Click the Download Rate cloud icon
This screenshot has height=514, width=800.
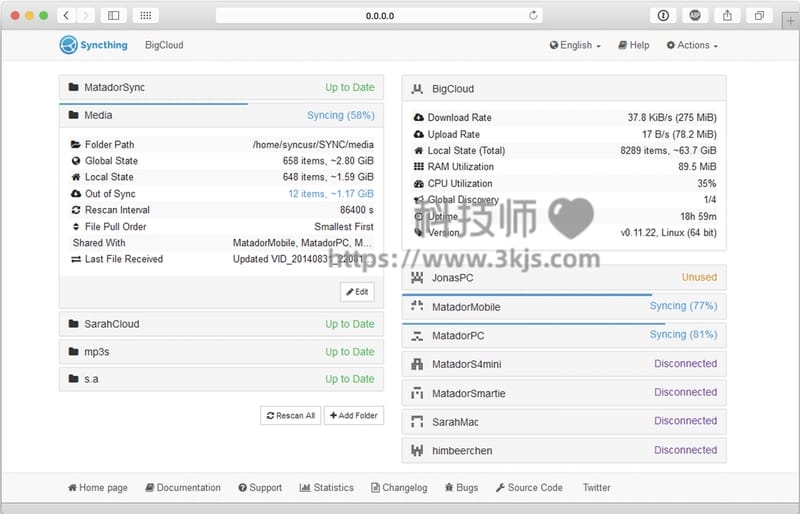pos(419,117)
